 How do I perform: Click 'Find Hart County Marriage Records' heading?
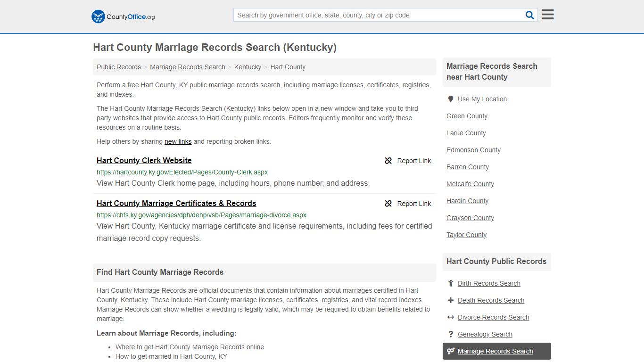point(160,272)
